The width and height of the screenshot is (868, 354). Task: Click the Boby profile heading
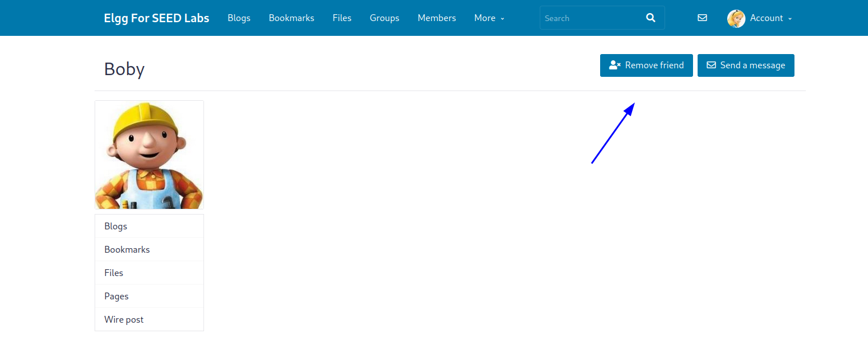pos(124,69)
